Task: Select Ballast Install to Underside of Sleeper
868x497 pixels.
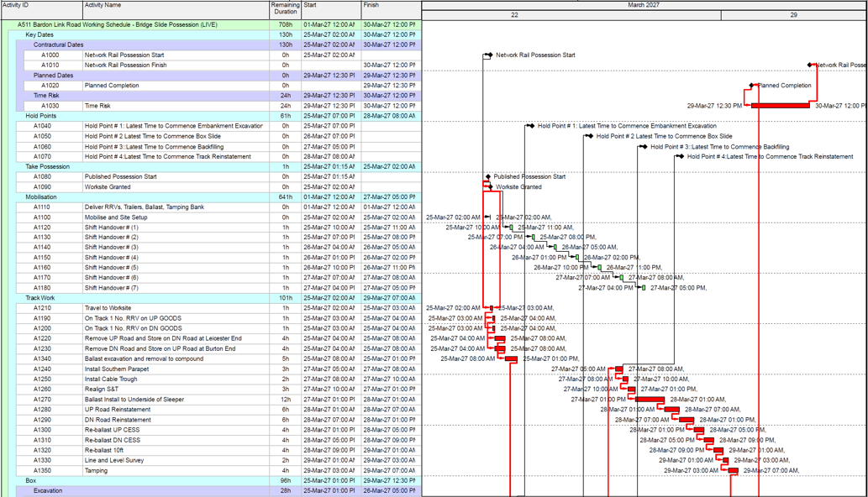Action: [x=134, y=400]
